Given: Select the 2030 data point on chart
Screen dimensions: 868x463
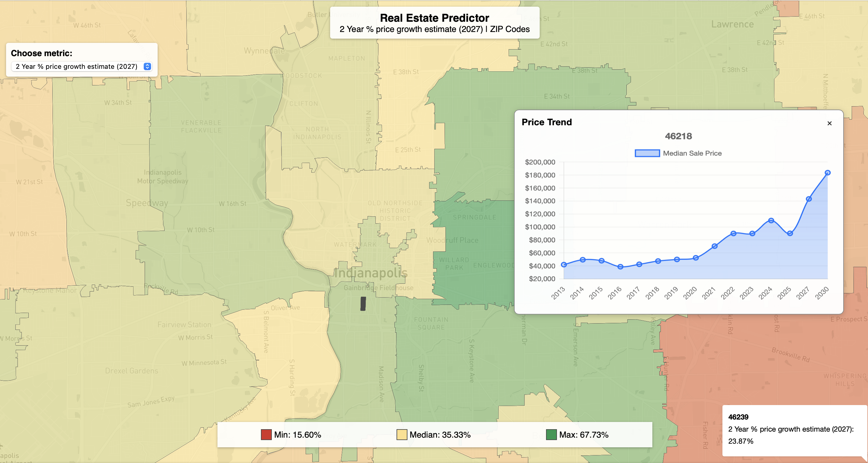Looking at the screenshot, I should coord(828,173).
